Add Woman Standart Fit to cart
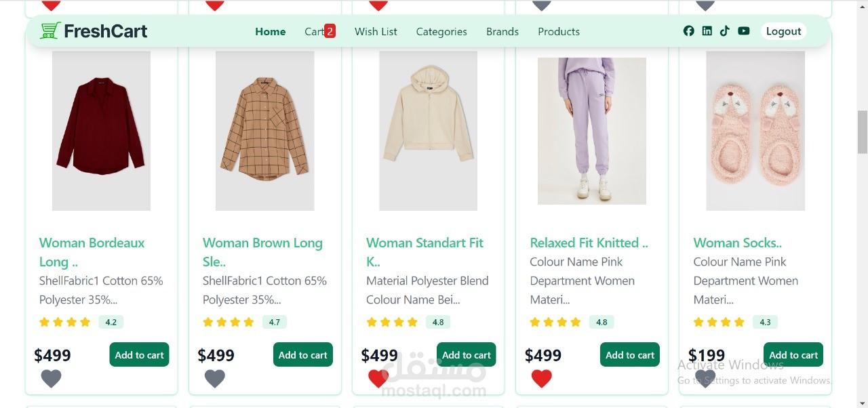 click(467, 355)
